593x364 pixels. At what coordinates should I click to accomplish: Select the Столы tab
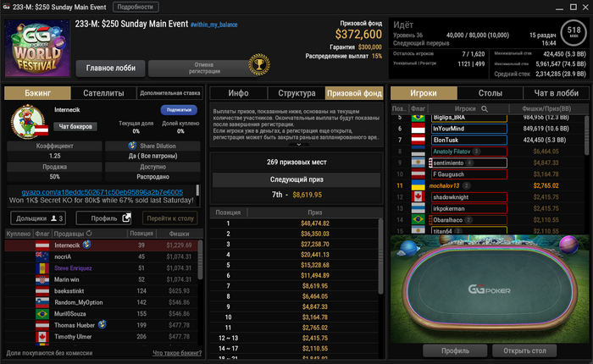pyautogui.click(x=490, y=93)
